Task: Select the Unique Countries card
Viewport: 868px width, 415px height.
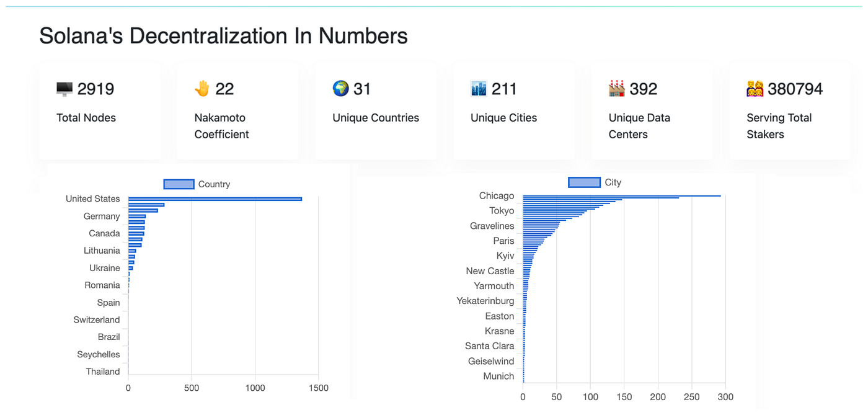Action: pos(376,111)
